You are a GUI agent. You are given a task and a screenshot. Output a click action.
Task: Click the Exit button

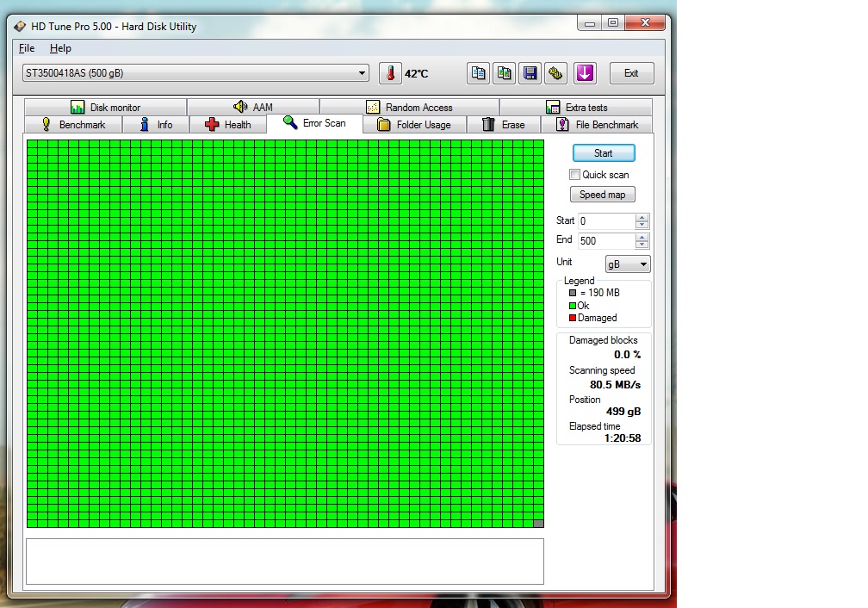coord(632,73)
